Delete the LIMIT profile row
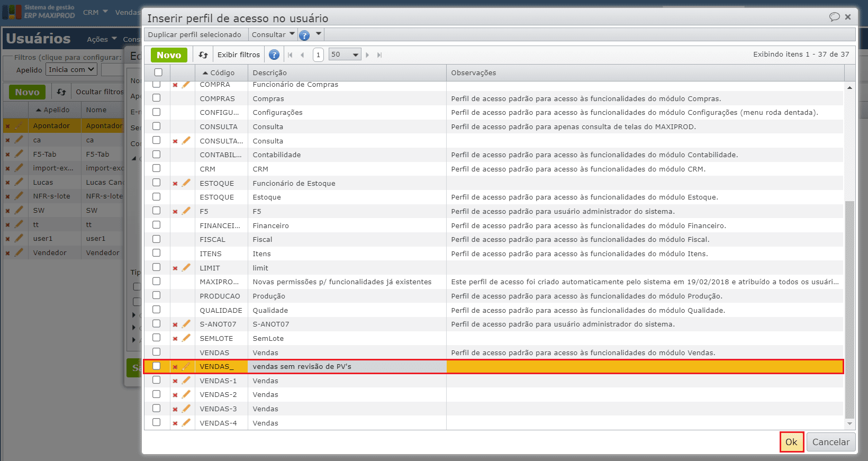868x461 pixels. 175,268
